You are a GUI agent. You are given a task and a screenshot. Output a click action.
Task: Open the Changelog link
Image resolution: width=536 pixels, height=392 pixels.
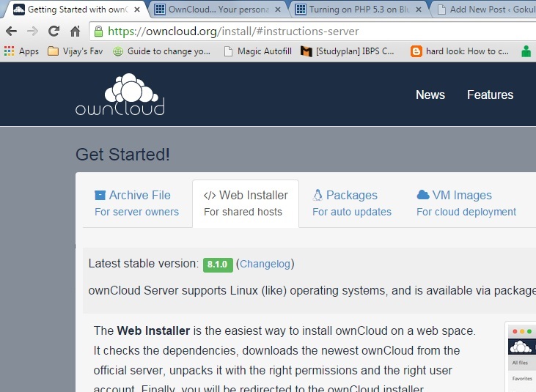coord(265,264)
